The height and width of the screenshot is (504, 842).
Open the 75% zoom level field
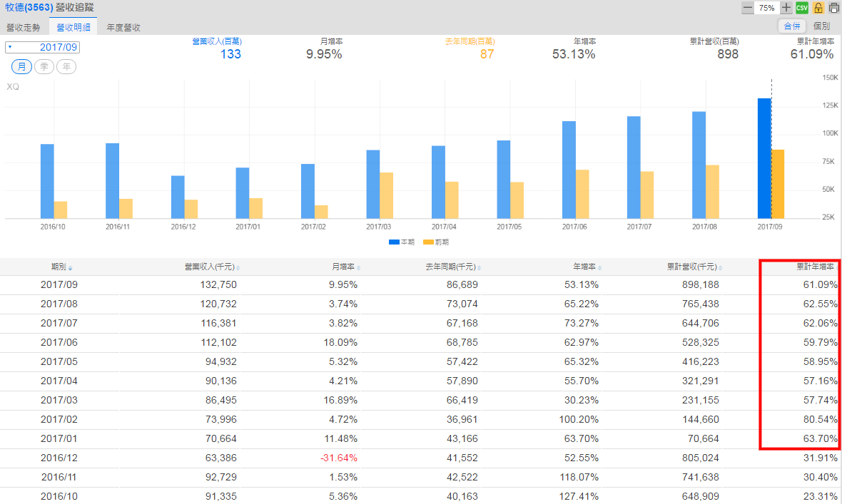click(x=767, y=8)
